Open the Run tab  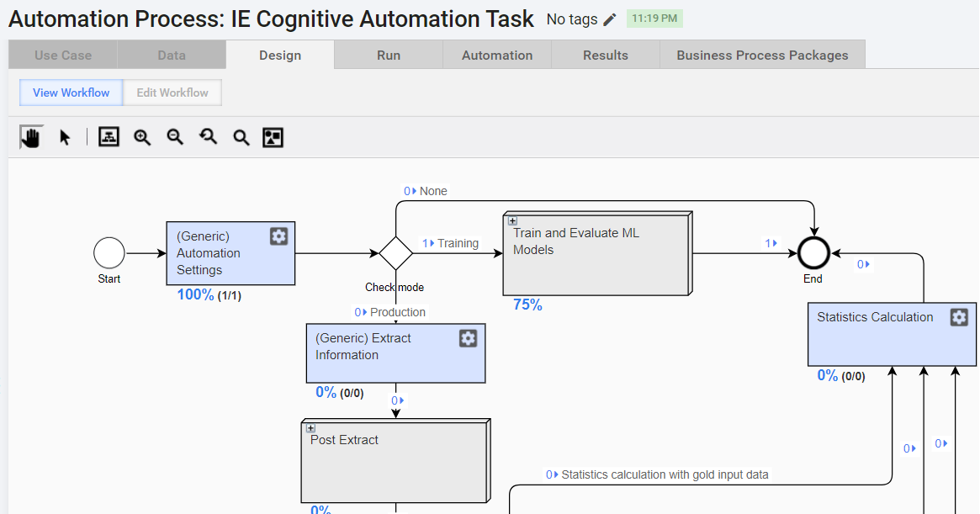[x=389, y=55]
